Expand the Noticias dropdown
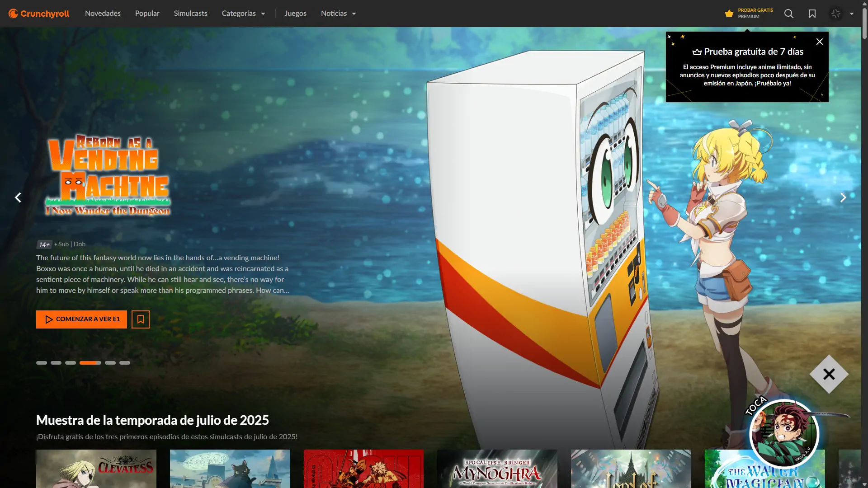Viewport: 868px width, 488px height. (338, 14)
